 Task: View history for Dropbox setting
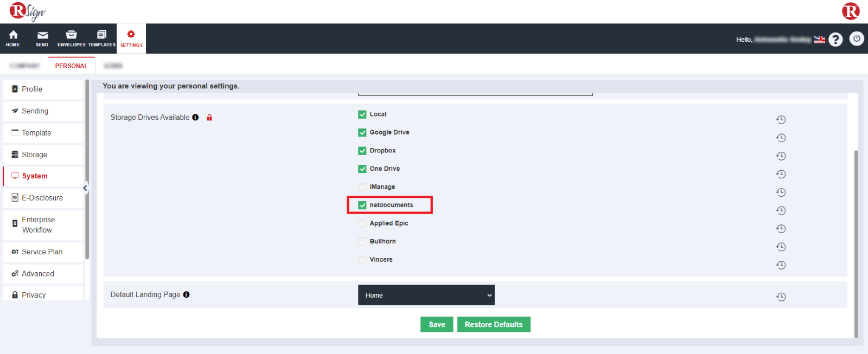coord(781,156)
